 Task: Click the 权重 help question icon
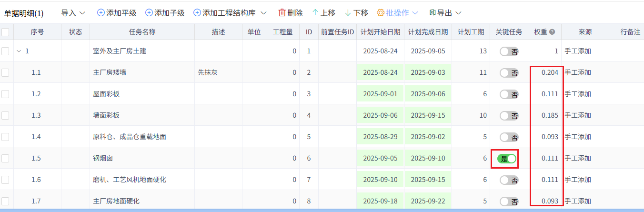coord(552,32)
